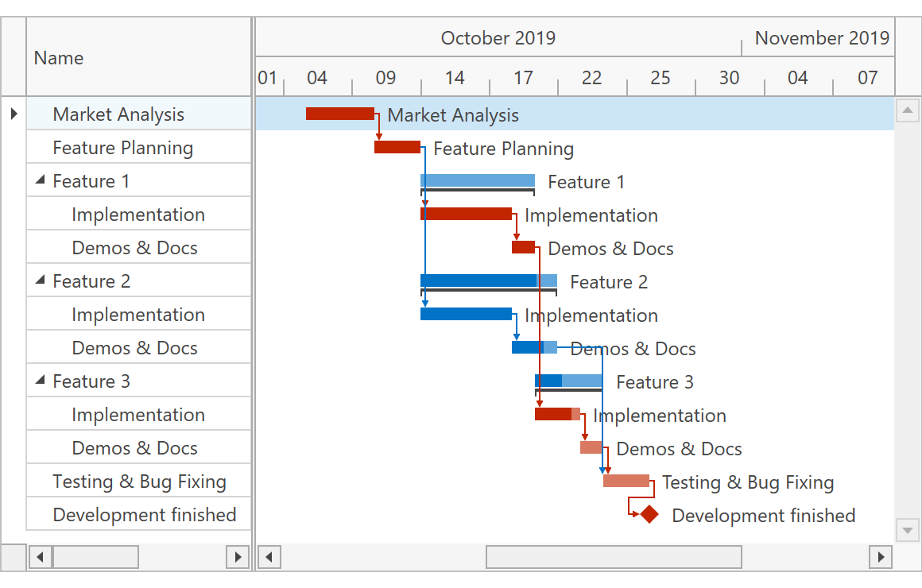Select Demos & Docs row under Feature 3
922x588 pixels.
[139, 447]
